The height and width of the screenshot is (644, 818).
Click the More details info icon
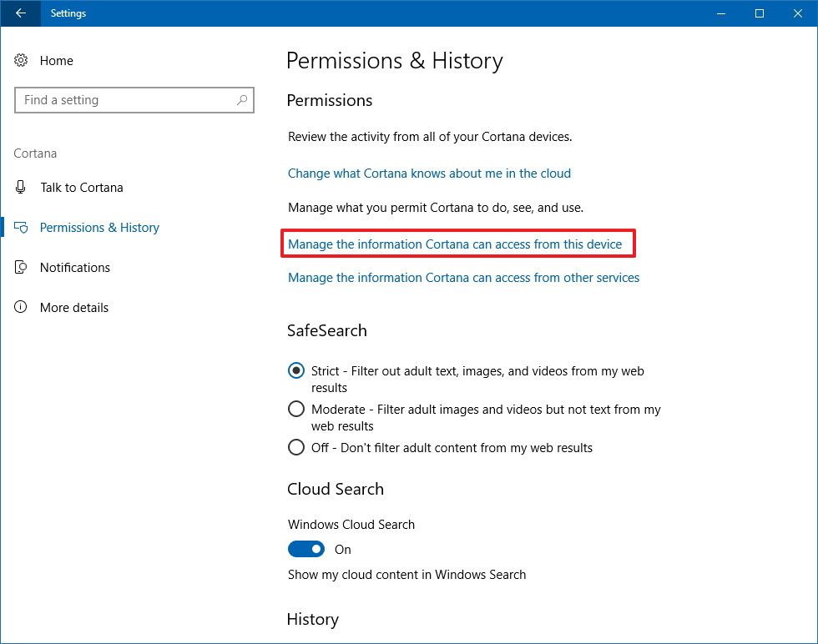(21, 307)
